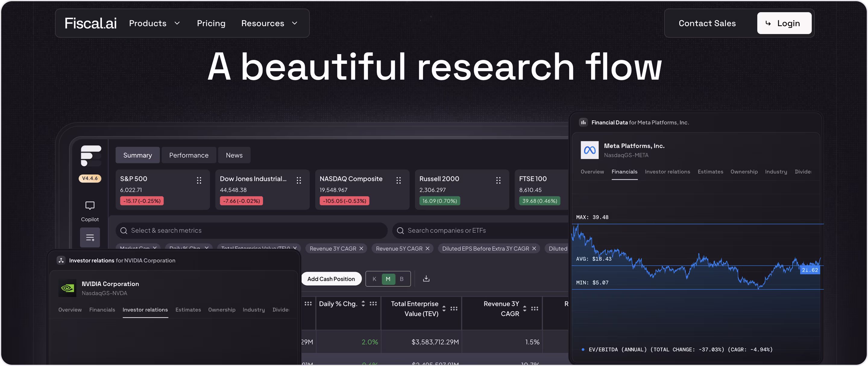Click the list-add icon below Copilot
The width and height of the screenshot is (868, 366).
coord(90,237)
